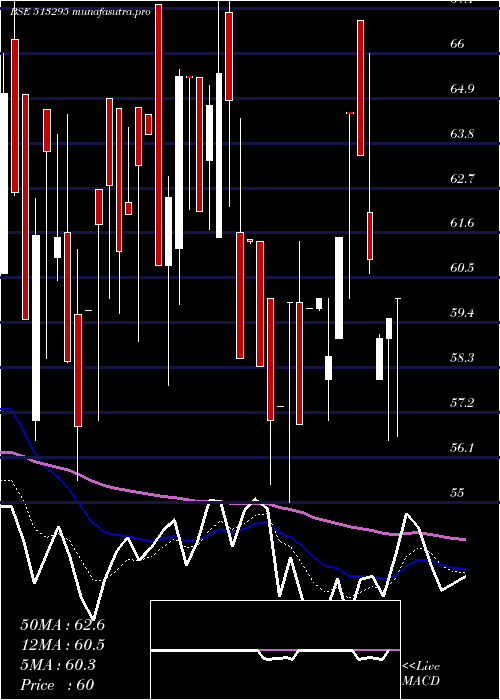Click the 66 price axis label
This screenshot has width=500, height=700.
point(458,44)
